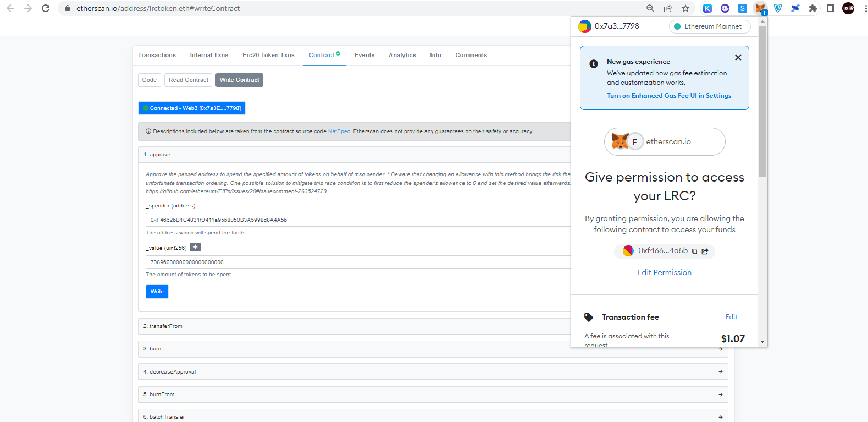
Task: Open the Info tab
Action: pyautogui.click(x=435, y=55)
